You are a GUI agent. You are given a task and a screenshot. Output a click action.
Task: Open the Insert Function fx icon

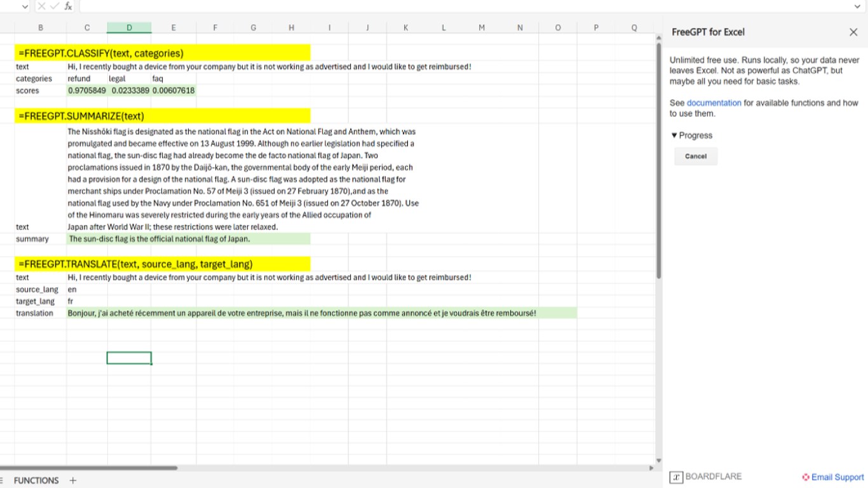coord(68,6)
